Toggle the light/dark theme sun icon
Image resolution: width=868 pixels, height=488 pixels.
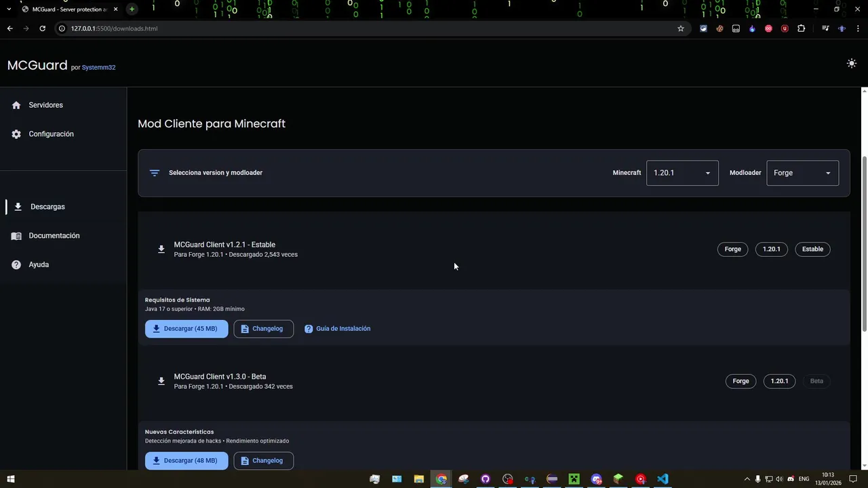[x=852, y=64]
